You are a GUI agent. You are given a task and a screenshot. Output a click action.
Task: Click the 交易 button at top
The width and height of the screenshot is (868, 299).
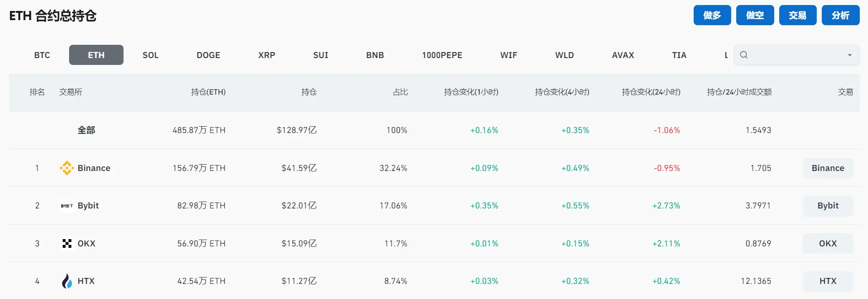pyautogui.click(x=798, y=16)
